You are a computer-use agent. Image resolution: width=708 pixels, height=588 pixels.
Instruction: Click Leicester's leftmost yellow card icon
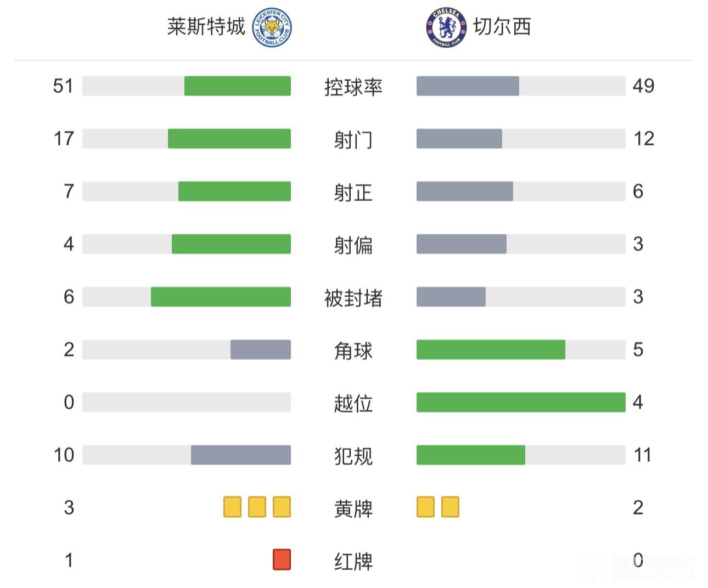(x=232, y=507)
